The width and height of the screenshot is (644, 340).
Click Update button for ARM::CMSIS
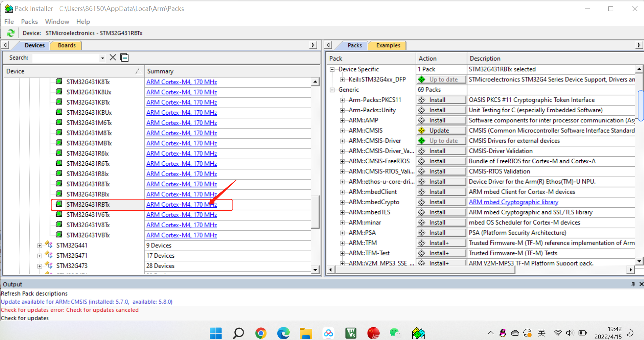(x=441, y=130)
